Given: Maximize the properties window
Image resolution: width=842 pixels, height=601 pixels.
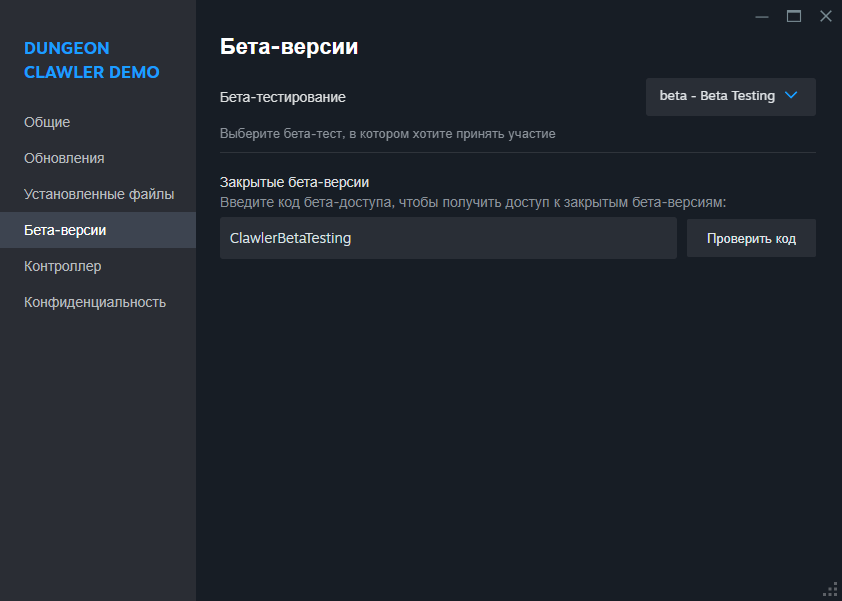Looking at the screenshot, I should 794,17.
